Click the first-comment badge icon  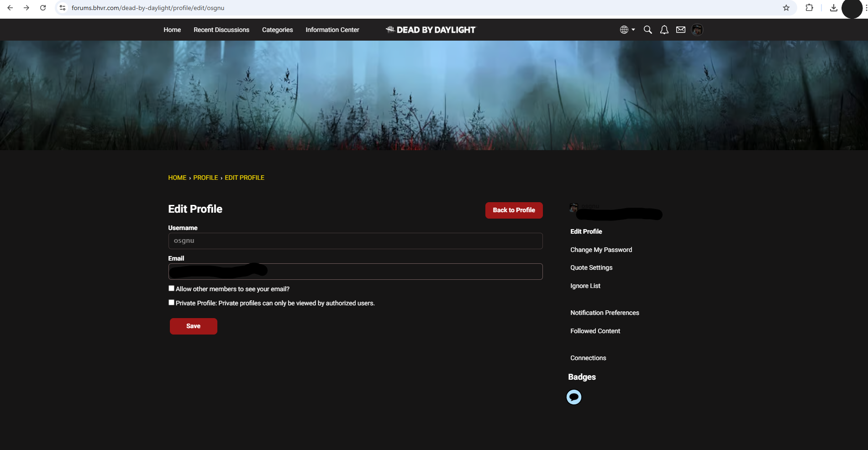[574, 397]
